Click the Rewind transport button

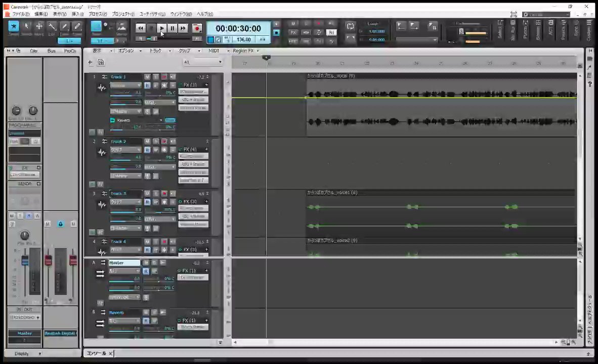click(x=140, y=28)
